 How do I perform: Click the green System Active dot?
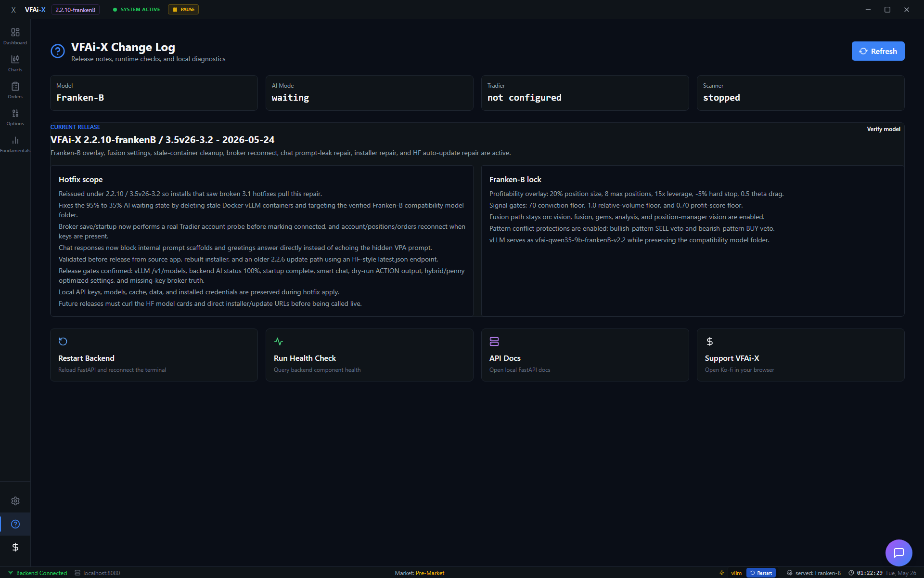pyautogui.click(x=115, y=10)
